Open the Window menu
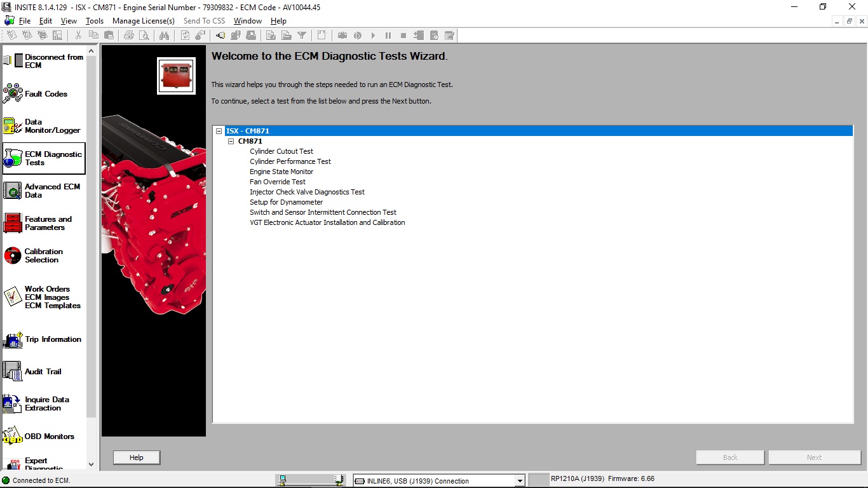868x488 pixels. (248, 21)
